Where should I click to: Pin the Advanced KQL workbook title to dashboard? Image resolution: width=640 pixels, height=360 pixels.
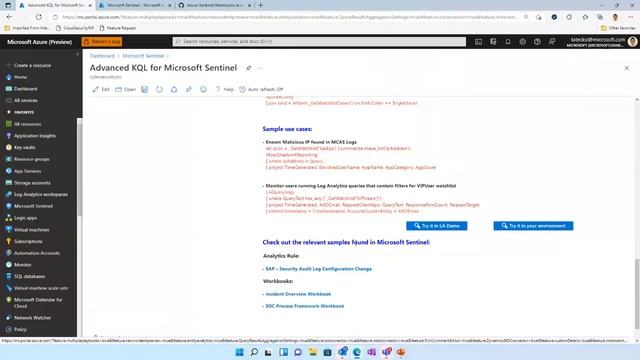[249, 68]
